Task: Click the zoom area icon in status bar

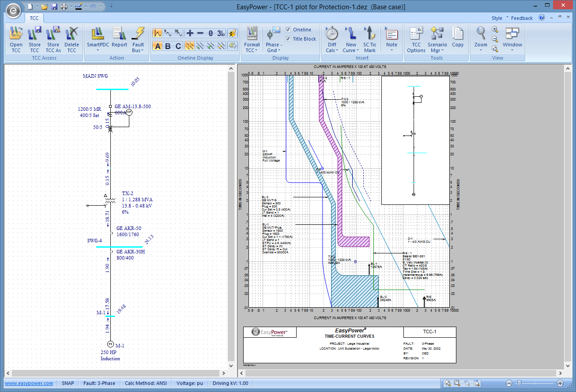Action: tap(457, 383)
